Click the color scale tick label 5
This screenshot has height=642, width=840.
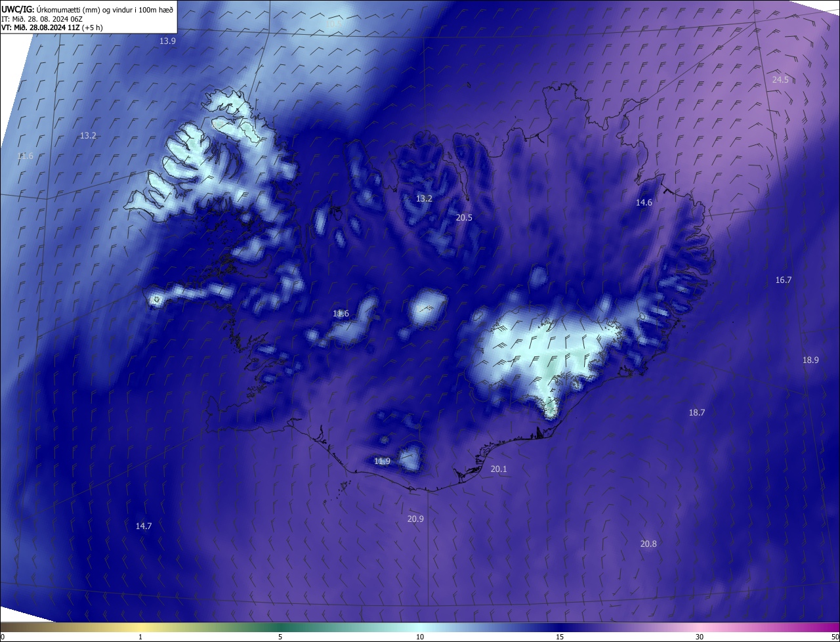(x=280, y=637)
